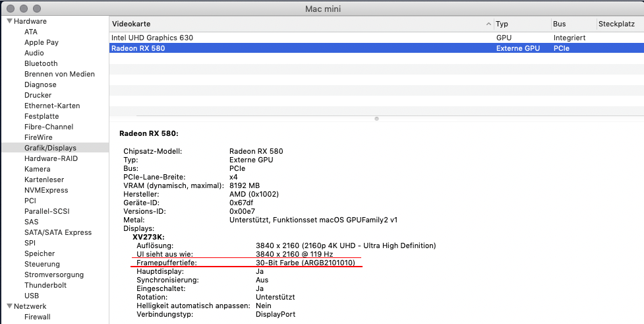Collapse the Netzwerk section triangle
This screenshot has height=324, width=644.
click(9, 306)
